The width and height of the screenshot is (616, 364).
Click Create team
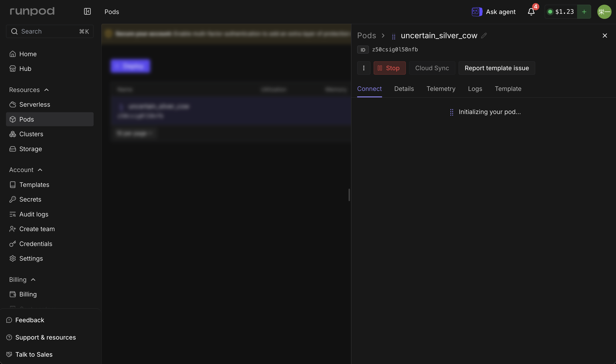pyautogui.click(x=50, y=229)
